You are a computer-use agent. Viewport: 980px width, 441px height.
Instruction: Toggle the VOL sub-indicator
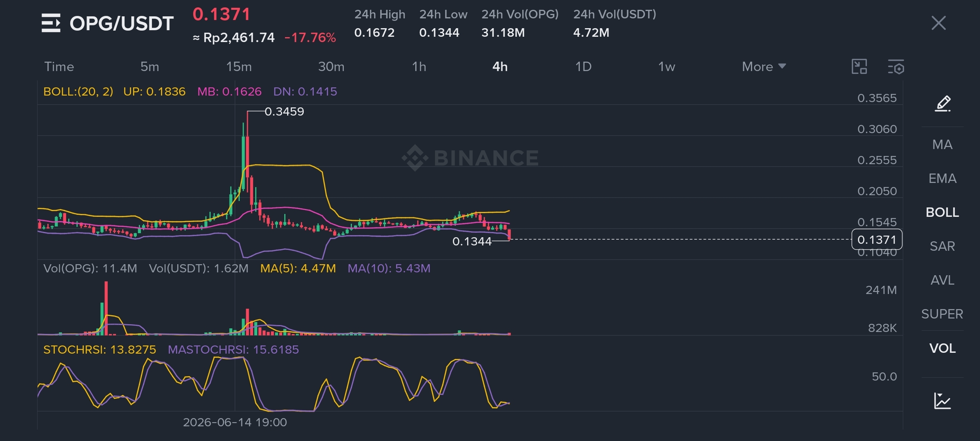pos(942,348)
